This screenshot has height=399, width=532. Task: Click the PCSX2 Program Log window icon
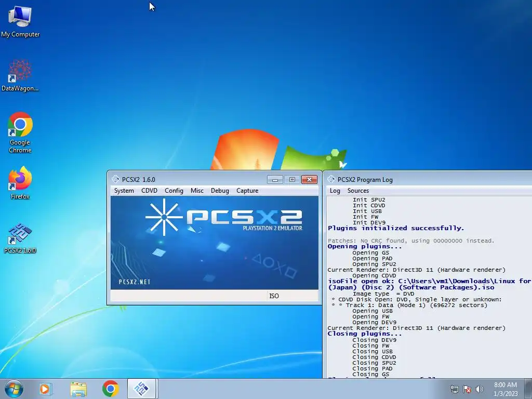pos(331,179)
